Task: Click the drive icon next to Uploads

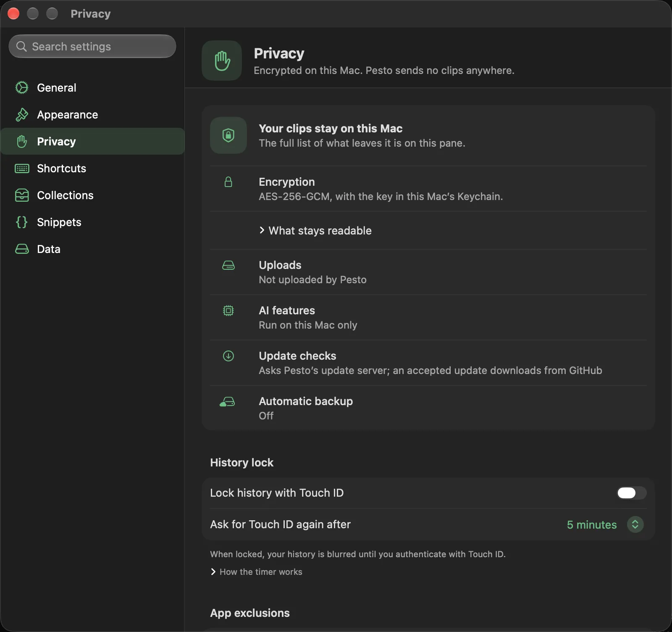Action: [228, 265]
